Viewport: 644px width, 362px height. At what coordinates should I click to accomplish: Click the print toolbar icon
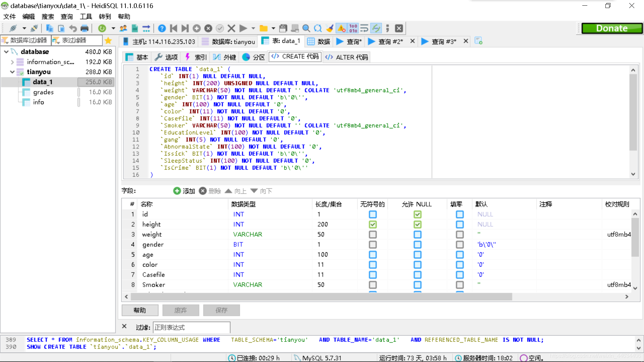[85, 28]
